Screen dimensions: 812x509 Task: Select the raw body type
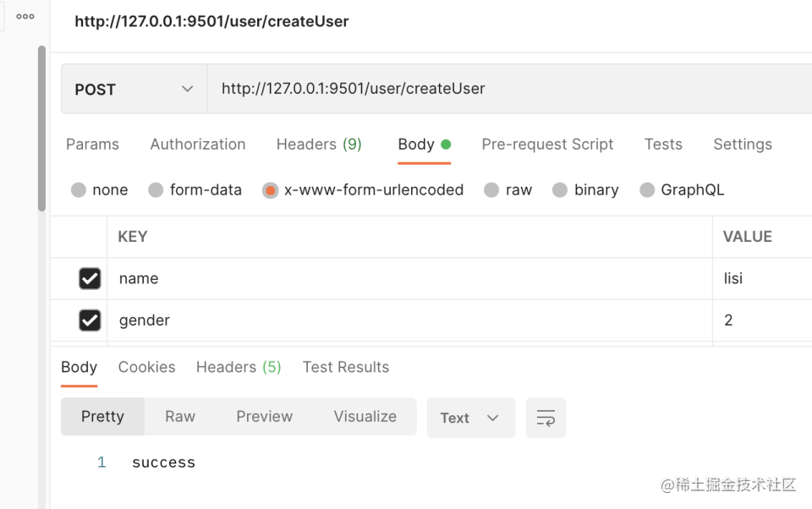[491, 190]
